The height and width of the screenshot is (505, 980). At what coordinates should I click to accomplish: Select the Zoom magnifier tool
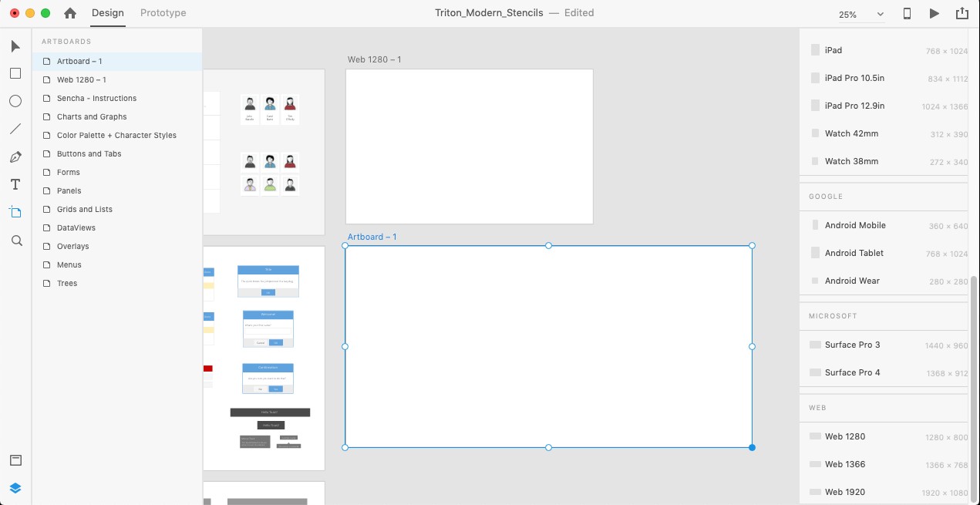16,241
